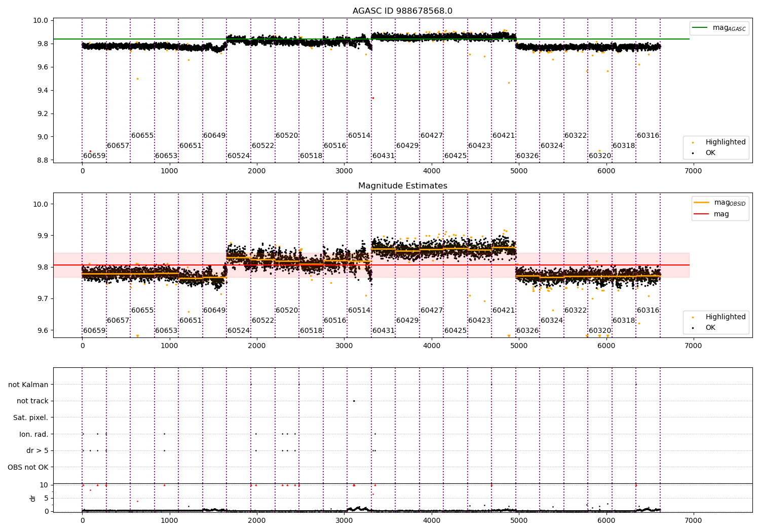Click OBSID label 60320 in Magnitude Estimates plot
The height and width of the screenshot is (532, 760).
(600, 331)
